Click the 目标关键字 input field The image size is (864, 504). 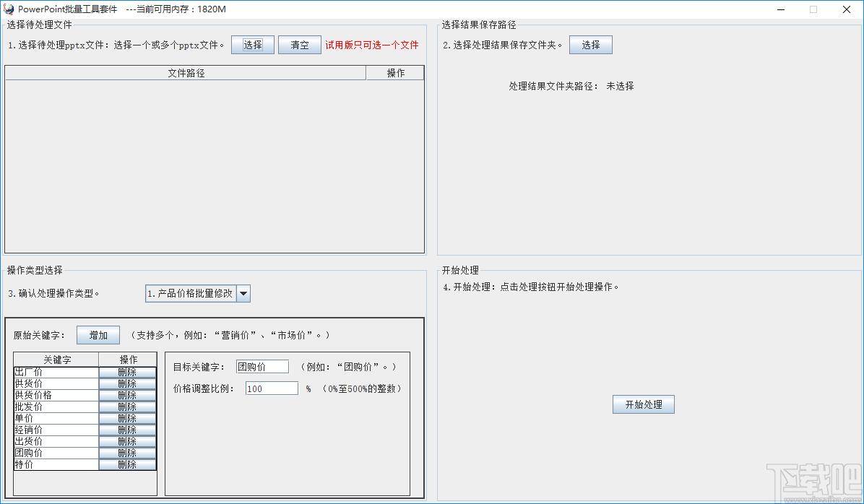[262, 367]
